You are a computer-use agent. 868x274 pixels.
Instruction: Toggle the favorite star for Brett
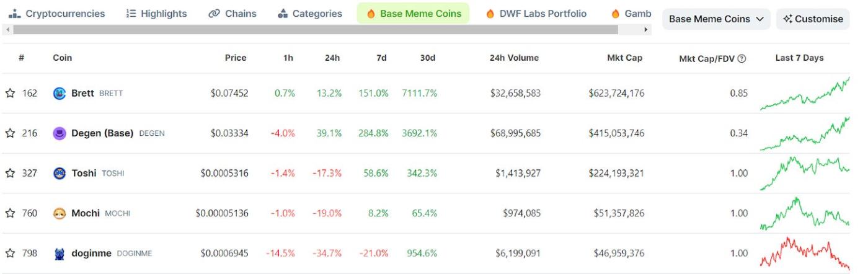click(x=10, y=94)
